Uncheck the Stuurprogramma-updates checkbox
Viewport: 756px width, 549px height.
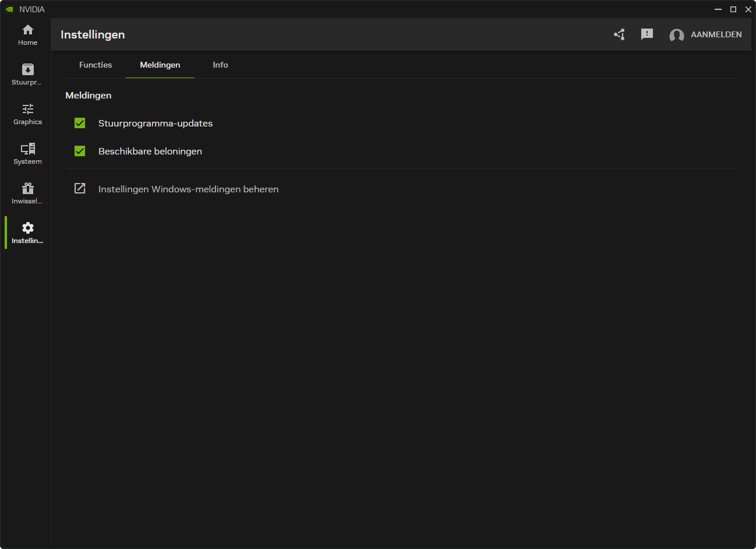80,123
